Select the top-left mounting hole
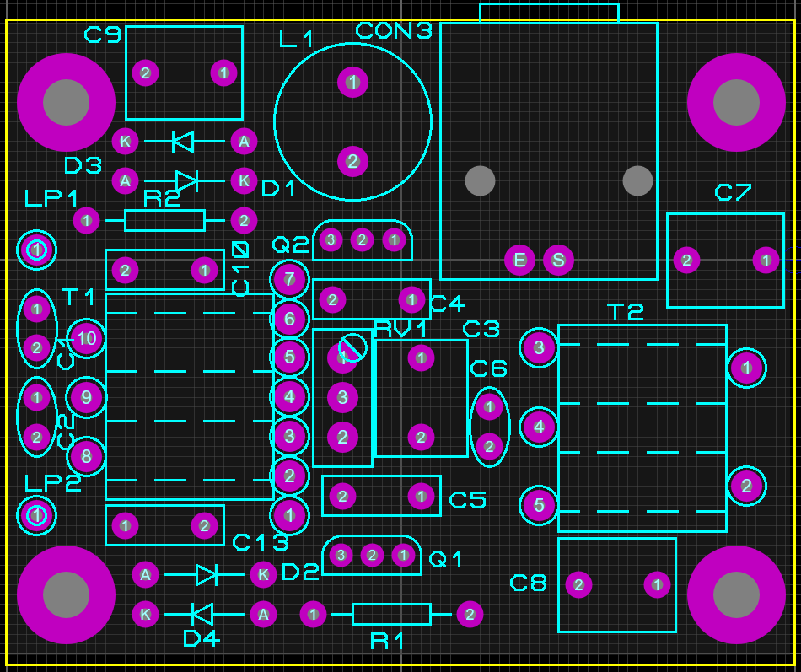Image resolution: width=801 pixels, height=672 pixels. click(x=66, y=102)
